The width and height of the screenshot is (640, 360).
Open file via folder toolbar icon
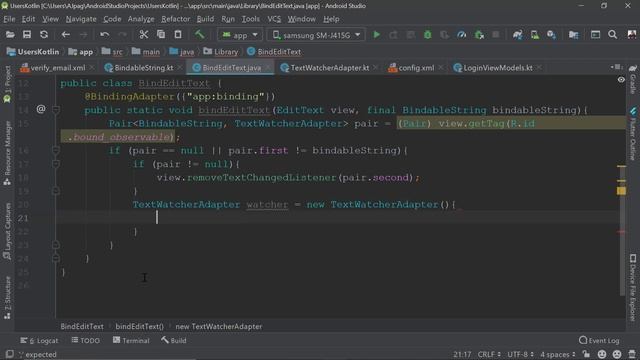[10, 35]
